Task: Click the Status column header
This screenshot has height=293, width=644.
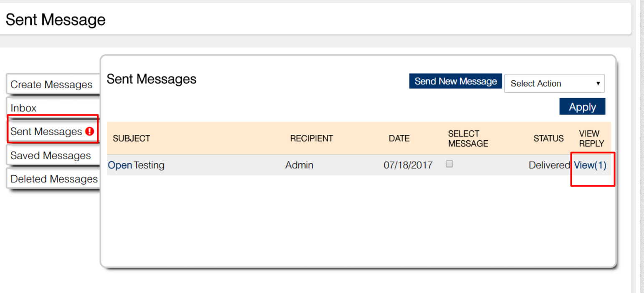Action: [x=548, y=139]
